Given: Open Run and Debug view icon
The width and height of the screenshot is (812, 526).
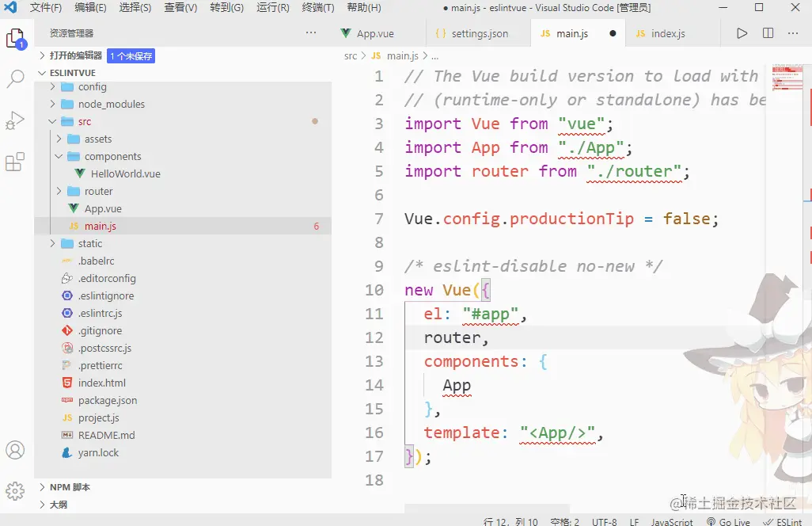Looking at the screenshot, I should pos(15,120).
